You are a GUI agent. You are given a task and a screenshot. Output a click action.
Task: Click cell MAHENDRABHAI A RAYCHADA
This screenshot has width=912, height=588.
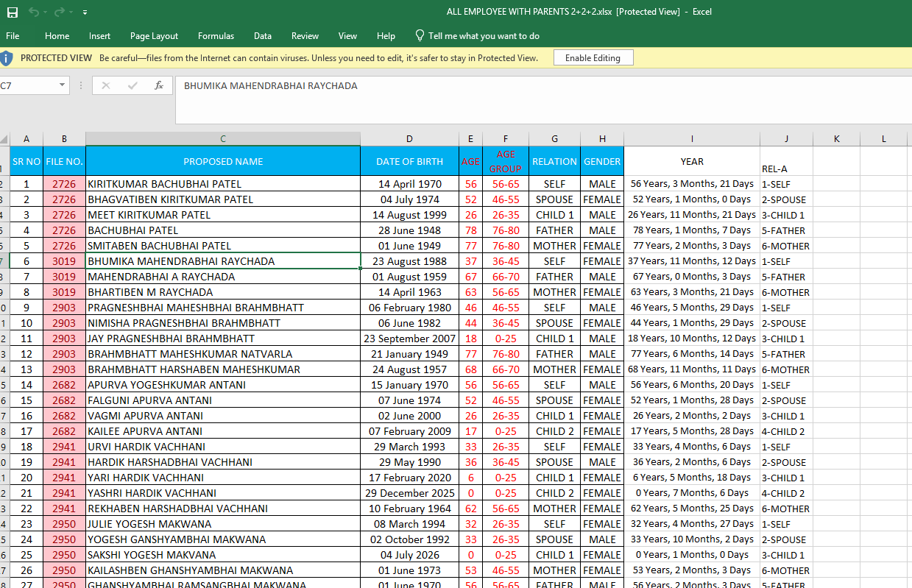click(x=223, y=277)
